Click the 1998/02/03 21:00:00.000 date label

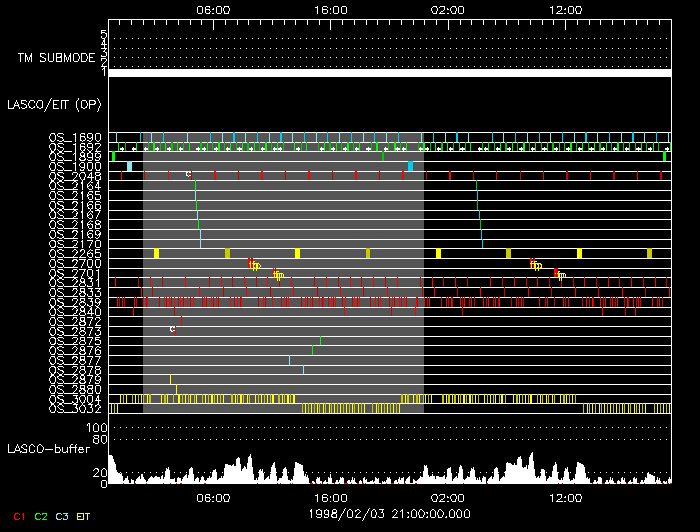tap(389, 514)
